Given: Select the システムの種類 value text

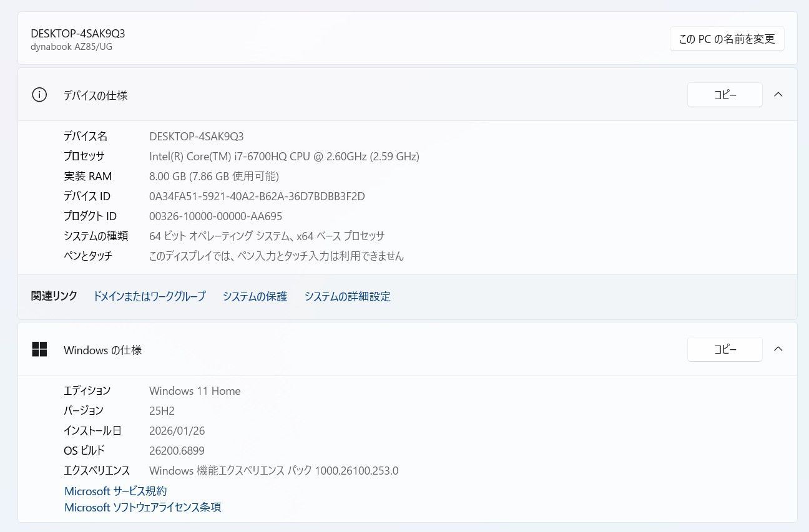Looking at the screenshot, I should pos(267,236).
